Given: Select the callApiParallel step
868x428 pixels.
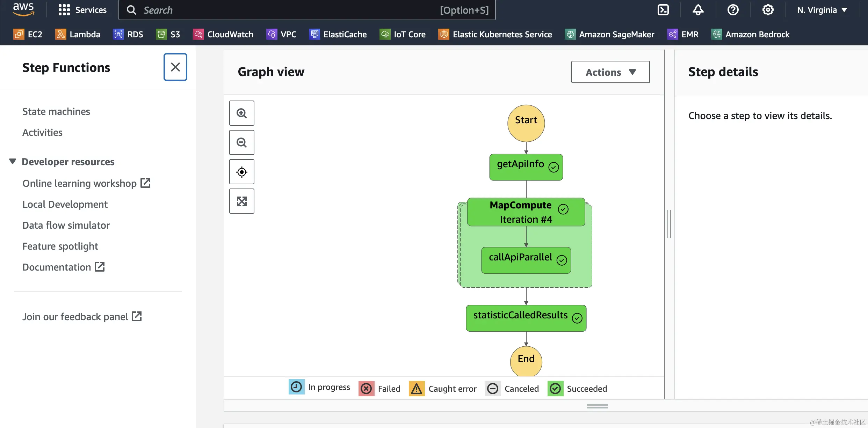Looking at the screenshot, I should (526, 260).
